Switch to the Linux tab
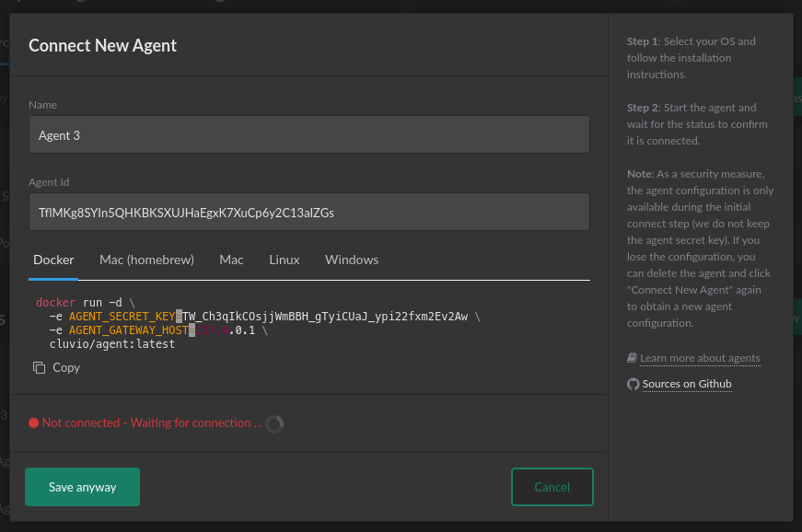 coord(285,260)
